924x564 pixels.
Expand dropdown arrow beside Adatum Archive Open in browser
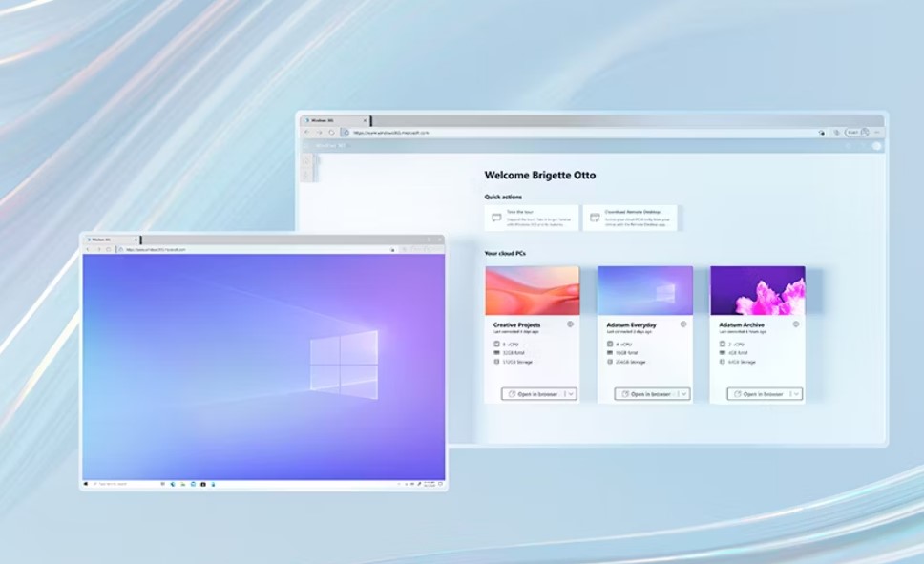pyautogui.click(x=796, y=393)
